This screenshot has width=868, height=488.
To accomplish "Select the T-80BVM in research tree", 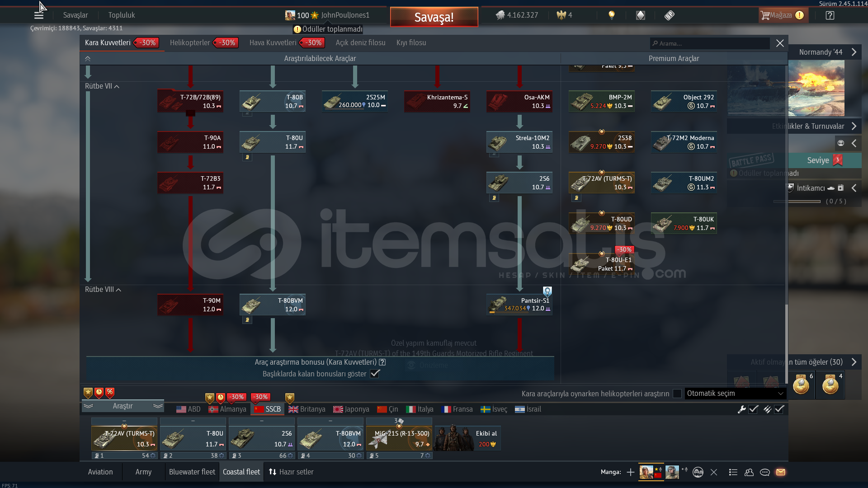I will [x=273, y=305].
